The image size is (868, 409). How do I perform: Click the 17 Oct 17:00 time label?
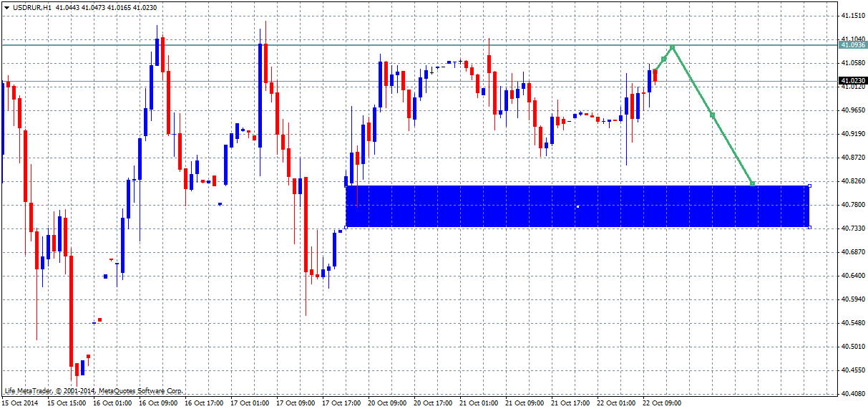tap(341, 403)
